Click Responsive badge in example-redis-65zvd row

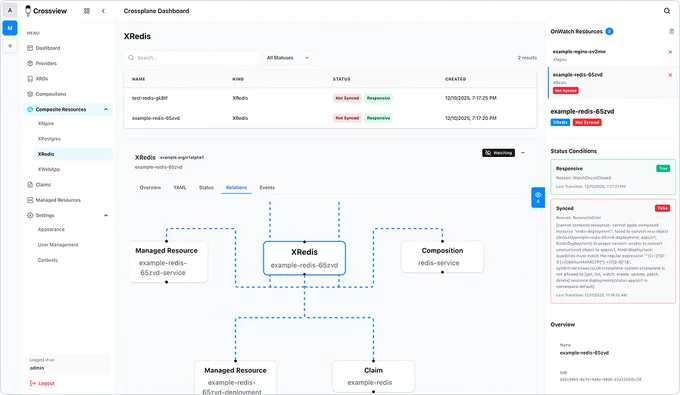click(378, 118)
